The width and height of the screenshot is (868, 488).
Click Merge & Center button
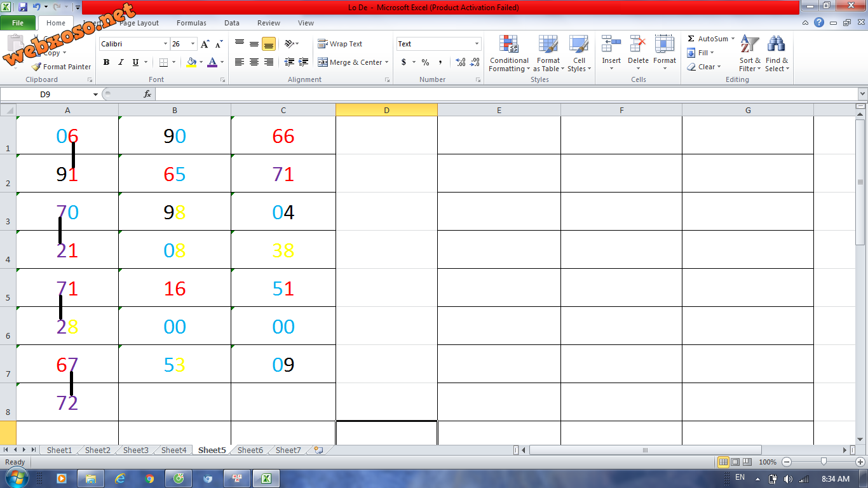click(x=349, y=62)
